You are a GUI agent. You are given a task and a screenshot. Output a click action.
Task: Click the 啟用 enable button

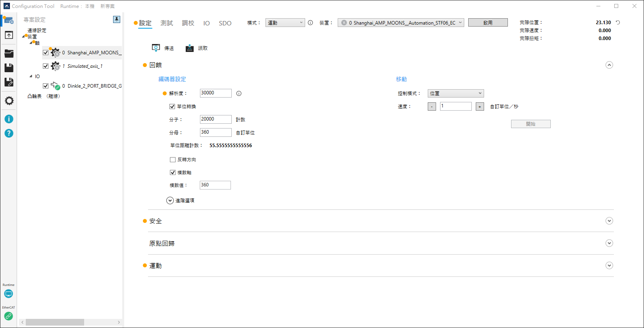pyautogui.click(x=488, y=23)
